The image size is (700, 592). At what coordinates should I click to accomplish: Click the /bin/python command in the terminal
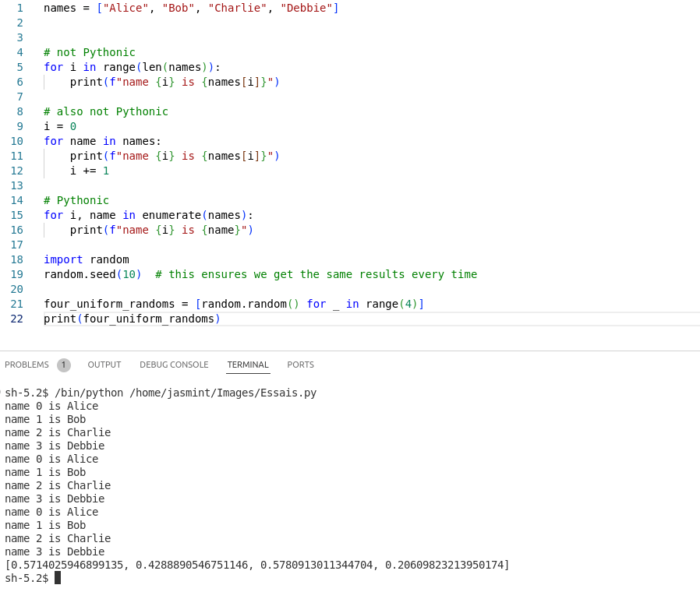88,393
